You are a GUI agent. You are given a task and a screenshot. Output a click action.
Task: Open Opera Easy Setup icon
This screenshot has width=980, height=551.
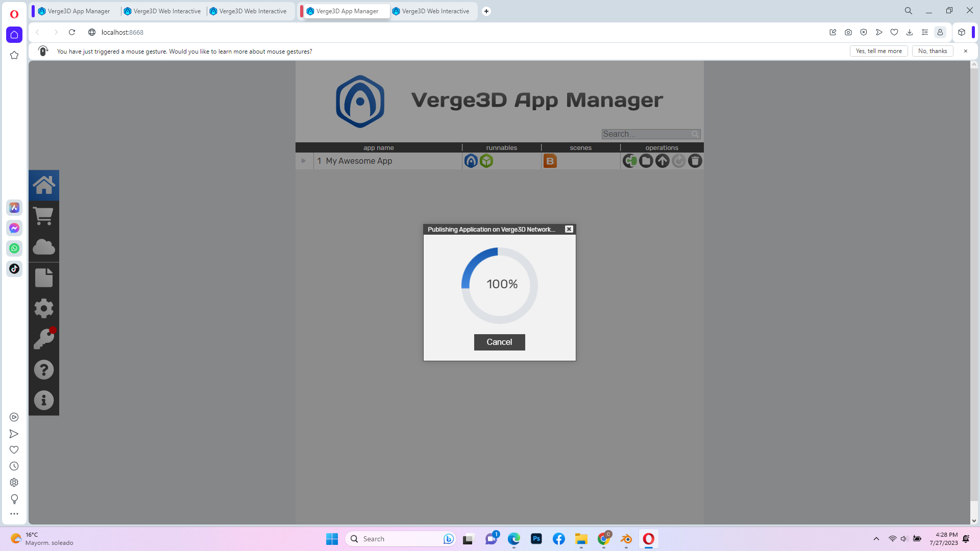924,32
